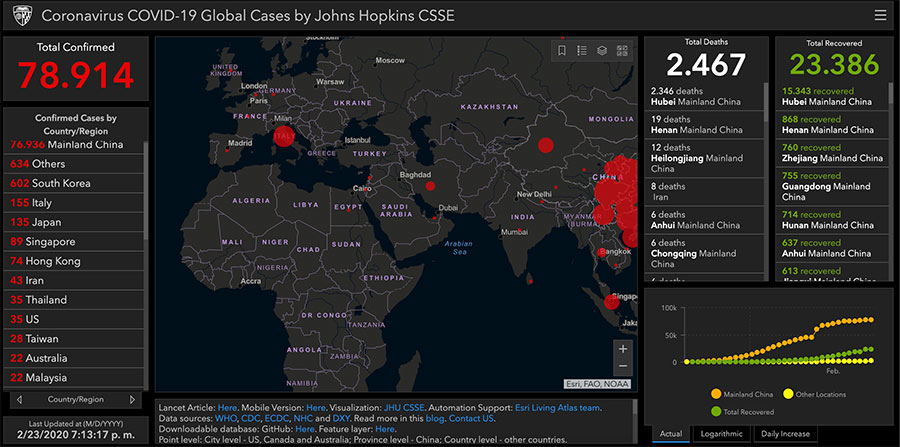Open the Feature layer 'Here' link
Screen dimensions: 900x447
(x=386, y=429)
